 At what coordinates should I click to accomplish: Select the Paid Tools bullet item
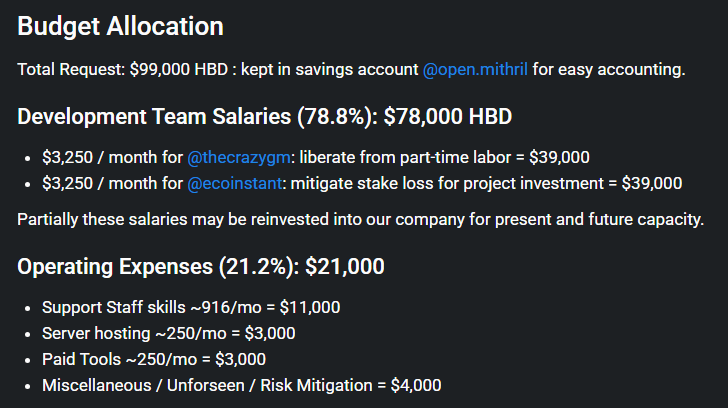coord(154,359)
